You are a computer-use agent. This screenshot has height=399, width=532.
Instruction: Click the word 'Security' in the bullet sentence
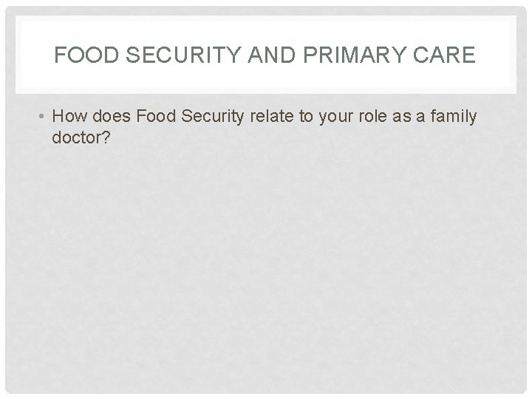[x=212, y=117]
